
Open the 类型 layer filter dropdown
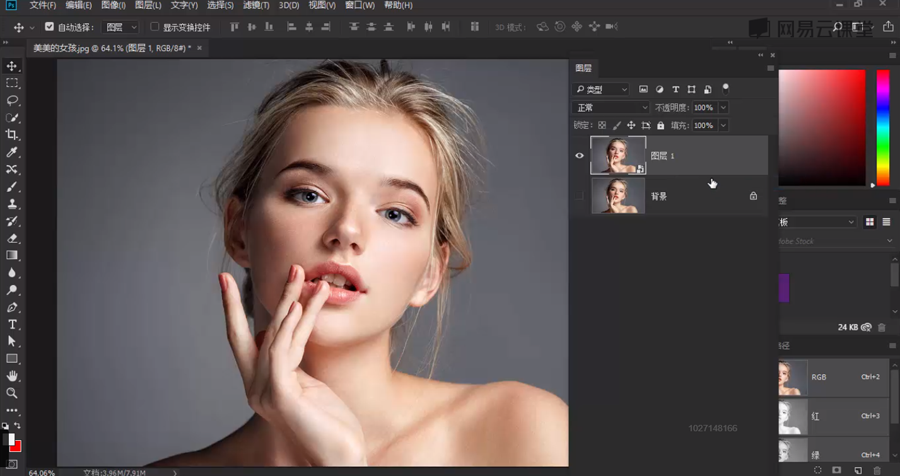pyautogui.click(x=601, y=89)
